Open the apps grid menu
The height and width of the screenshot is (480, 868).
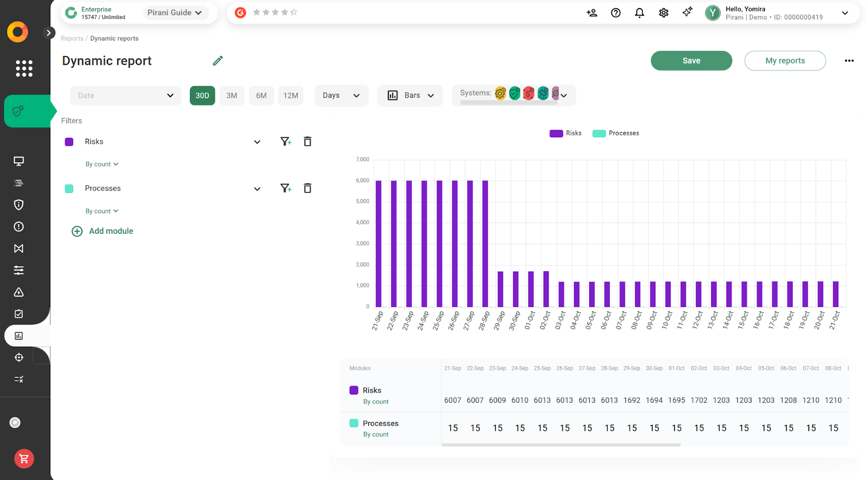[x=24, y=68]
